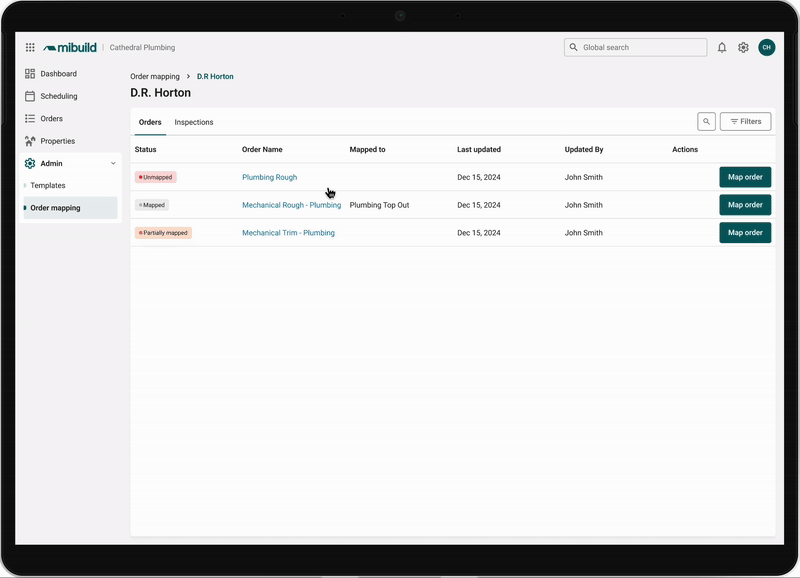The image size is (800, 578).
Task: Click the D.R. Horton page heading
Action: tap(160, 92)
